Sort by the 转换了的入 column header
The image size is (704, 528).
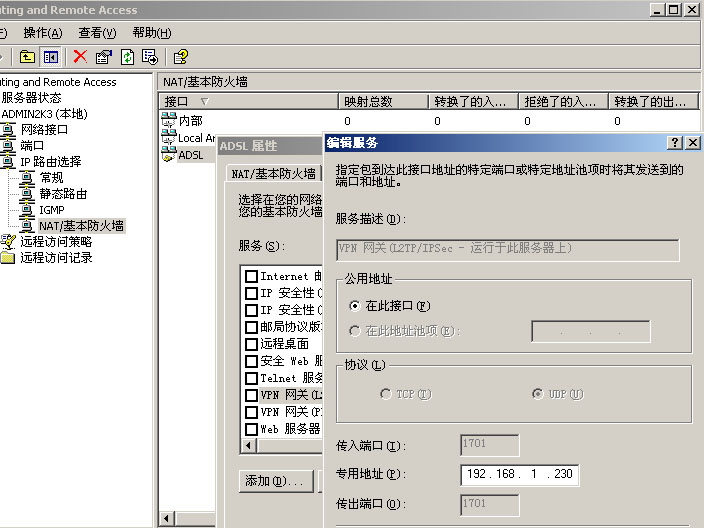tap(473, 101)
